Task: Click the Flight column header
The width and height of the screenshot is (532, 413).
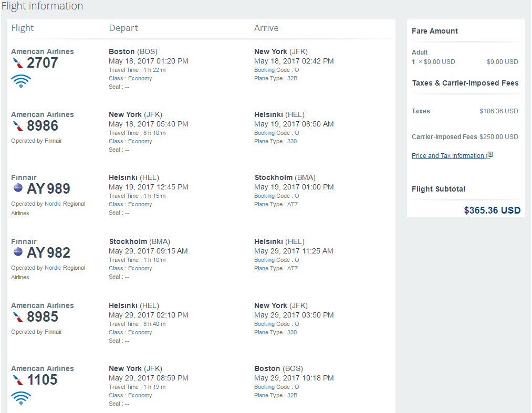Action: pyautogui.click(x=23, y=28)
